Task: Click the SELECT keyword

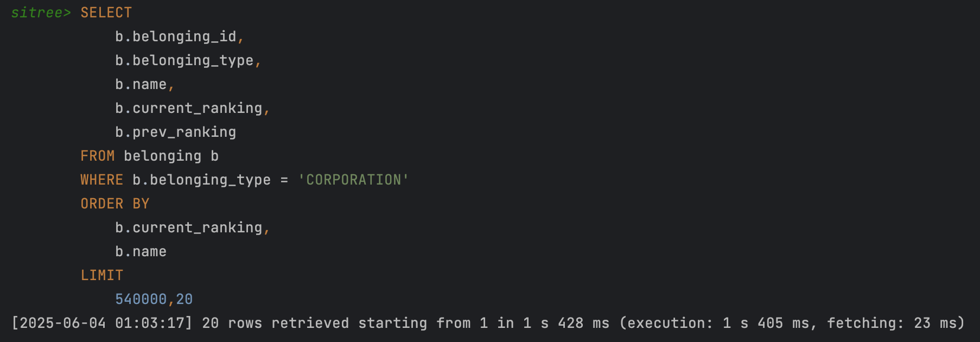Action: [x=106, y=12]
